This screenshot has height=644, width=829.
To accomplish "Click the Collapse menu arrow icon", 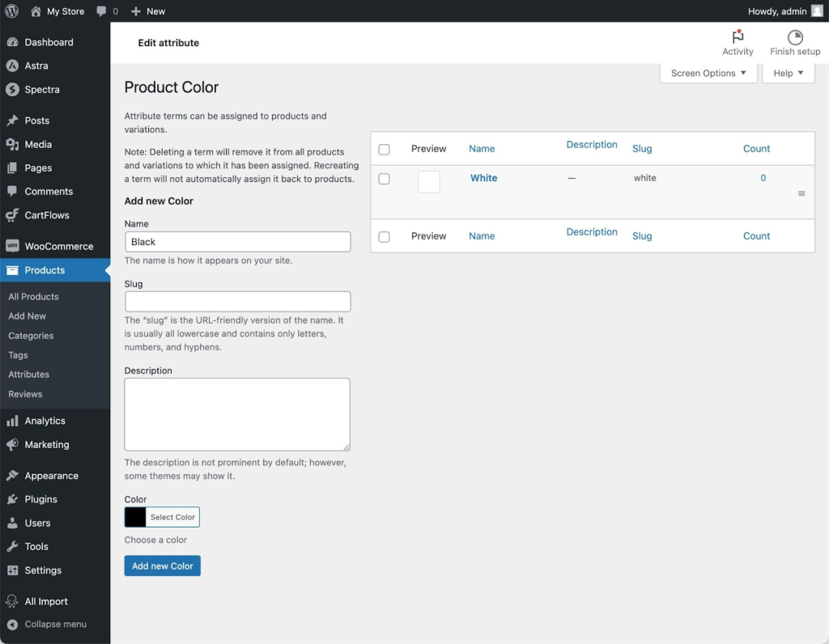I will (12, 625).
